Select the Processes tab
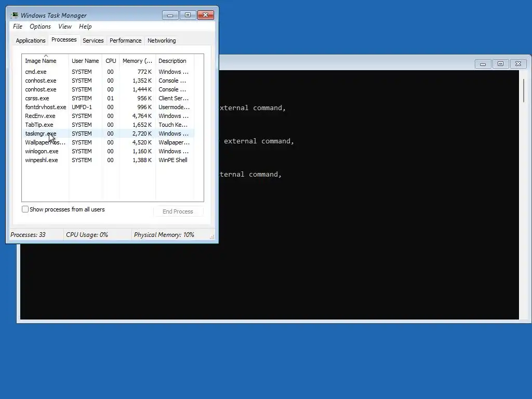The width and height of the screenshot is (532, 399). point(64,39)
